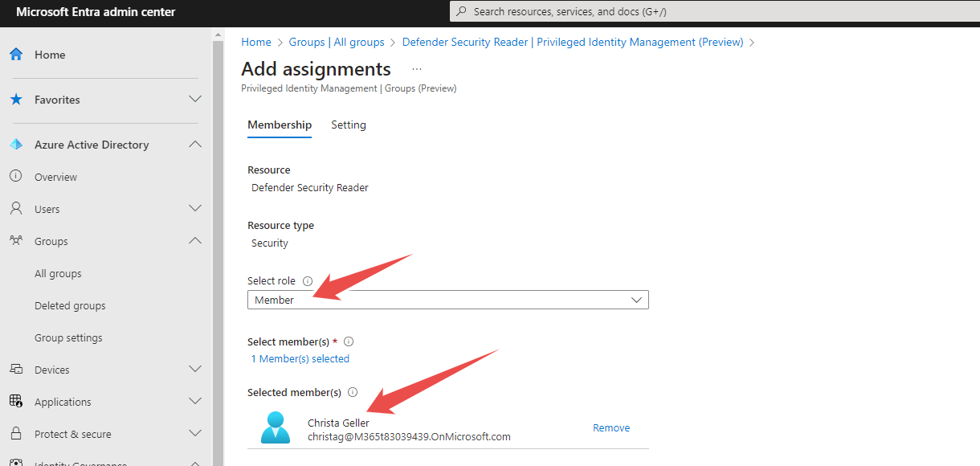Click the Overview info circle icon
This screenshot has width=980, height=466.
(x=15, y=177)
